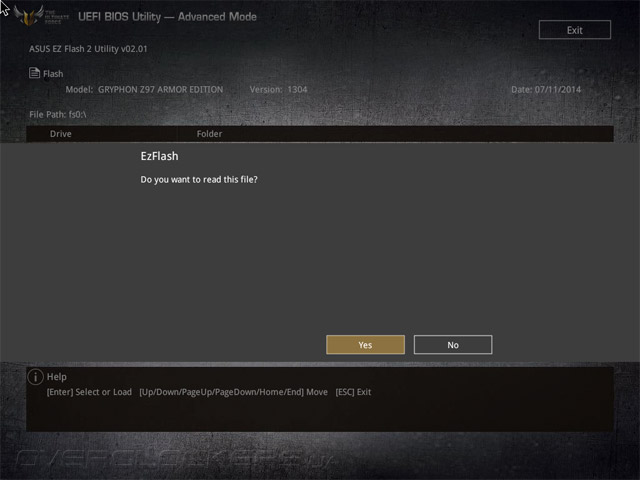The height and width of the screenshot is (480, 640).
Task: Click the Flash document icon
Action: coord(34,73)
